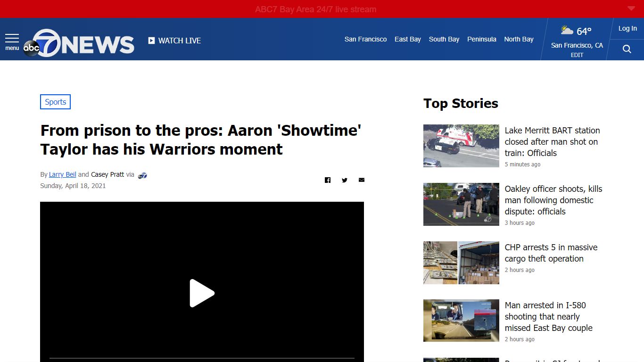Screen dimensions: 644x362
Task: Share article by email icon
Action: 362,180
